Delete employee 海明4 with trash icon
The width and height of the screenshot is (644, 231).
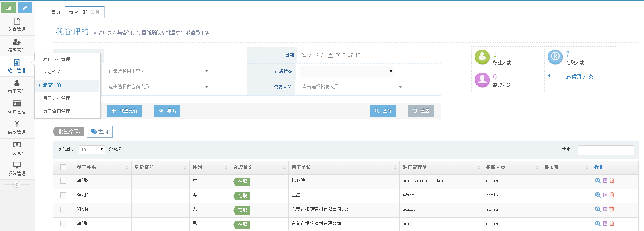612,209
